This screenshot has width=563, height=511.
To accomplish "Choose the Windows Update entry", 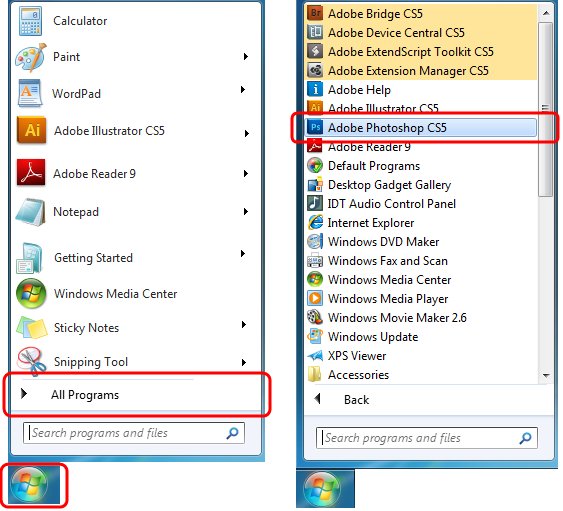I will pyautogui.click(x=421, y=336).
